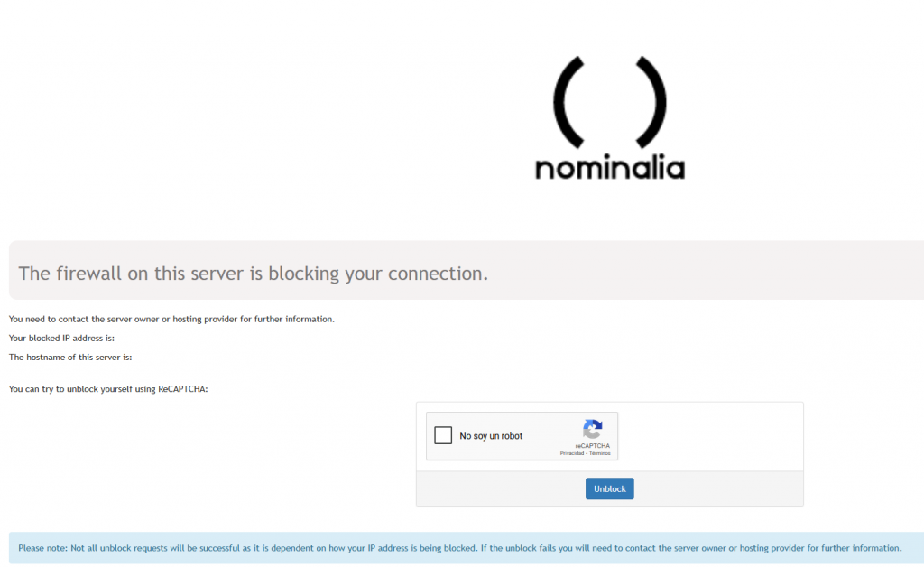Click the right parenthesis of the logo
This screenshot has height=567, width=924.
651,102
